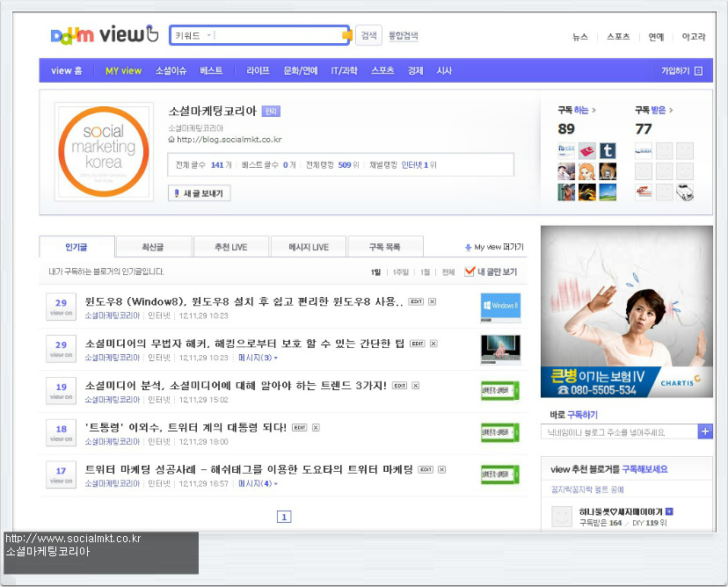Switch to the 최신글 tab

[x=154, y=246]
